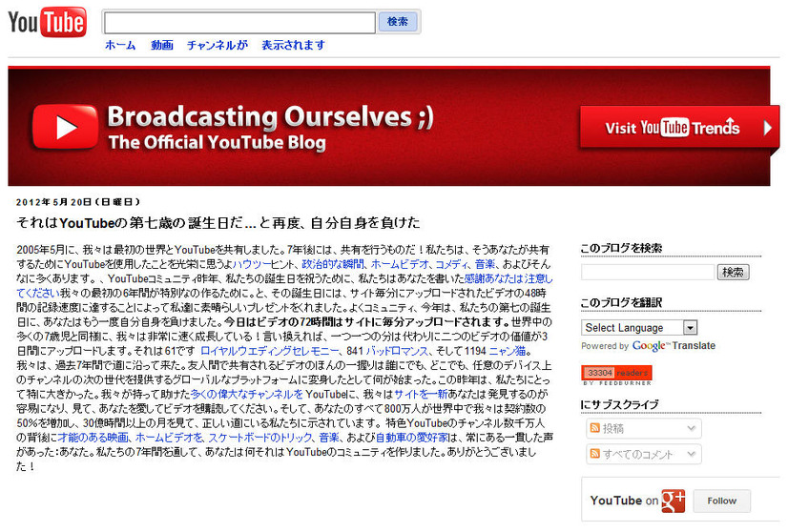
Task: Click the このブログを検索 heading
Action: pos(621,248)
